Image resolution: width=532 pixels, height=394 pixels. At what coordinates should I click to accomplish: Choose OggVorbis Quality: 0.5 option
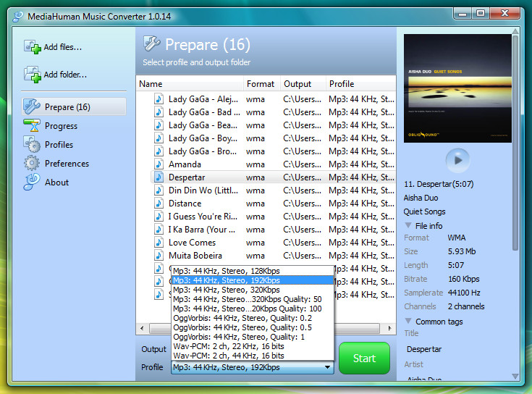tap(253, 327)
